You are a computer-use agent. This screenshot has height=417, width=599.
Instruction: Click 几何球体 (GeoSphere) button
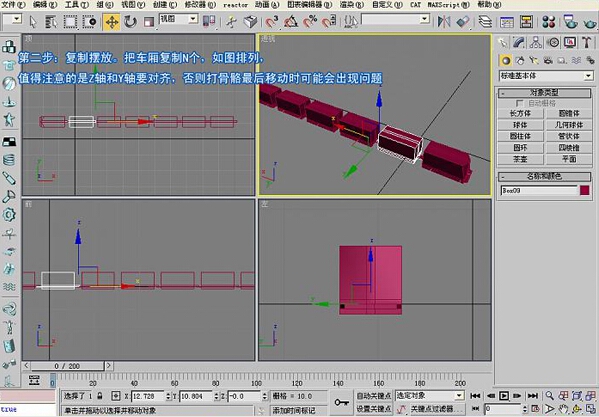[x=569, y=125]
